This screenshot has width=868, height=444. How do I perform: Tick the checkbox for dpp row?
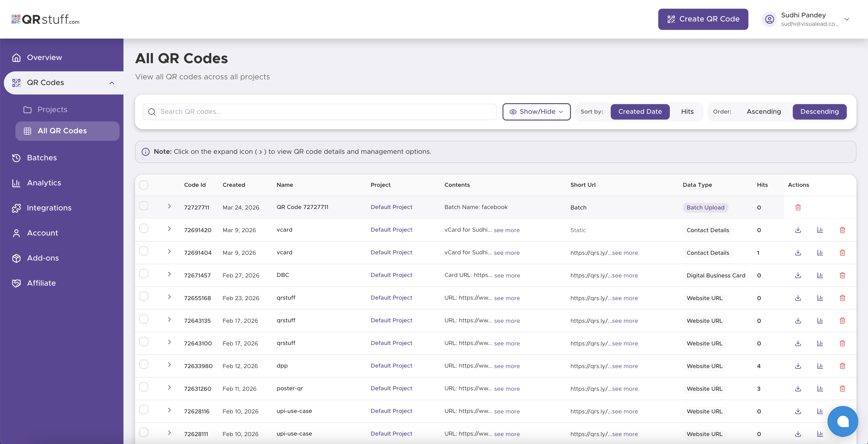pyautogui.click(x=144, y=364)
